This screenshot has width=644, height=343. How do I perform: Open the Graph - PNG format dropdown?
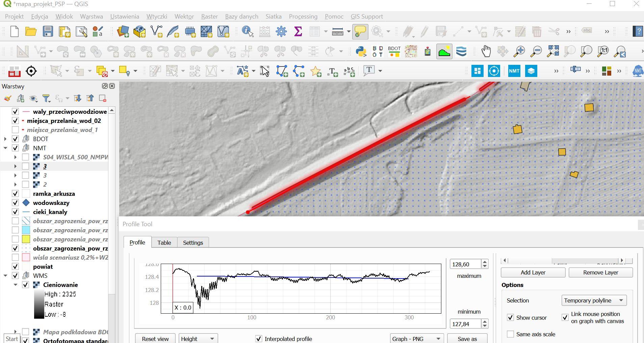[x=416, y=339]
